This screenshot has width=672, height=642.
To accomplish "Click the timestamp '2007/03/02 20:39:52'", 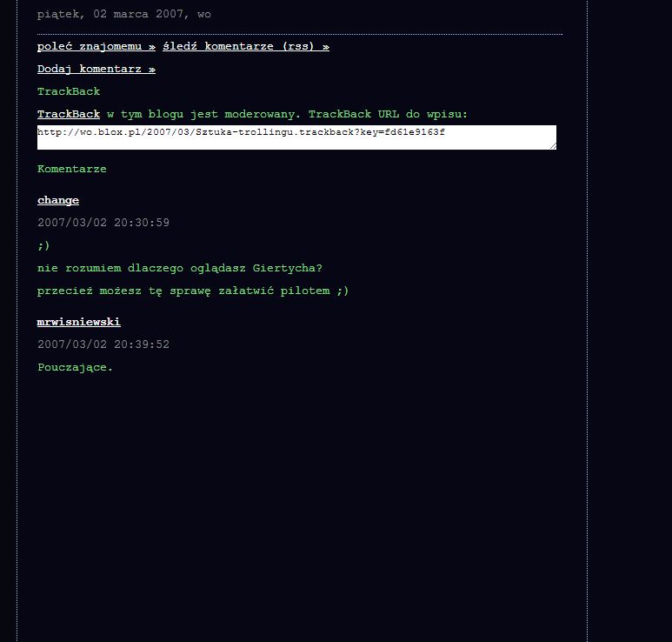I will pyautogui.click(x=103, y=344).
